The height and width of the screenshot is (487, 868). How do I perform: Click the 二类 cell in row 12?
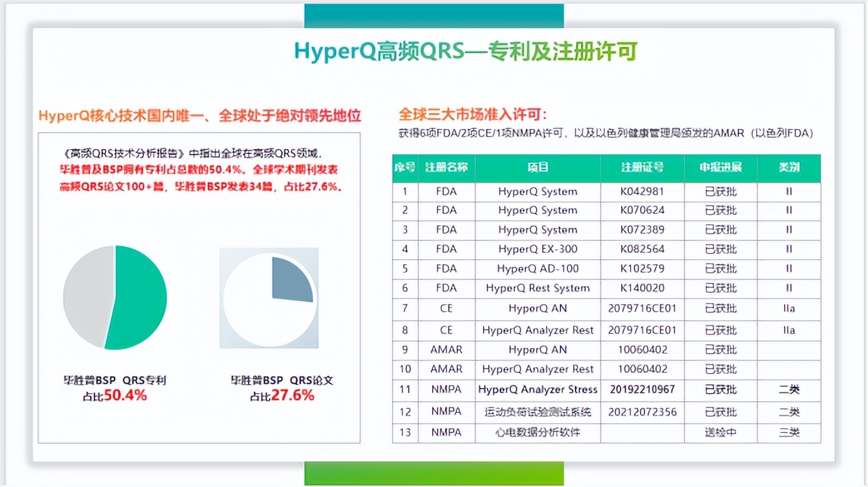tap(789, 412)
